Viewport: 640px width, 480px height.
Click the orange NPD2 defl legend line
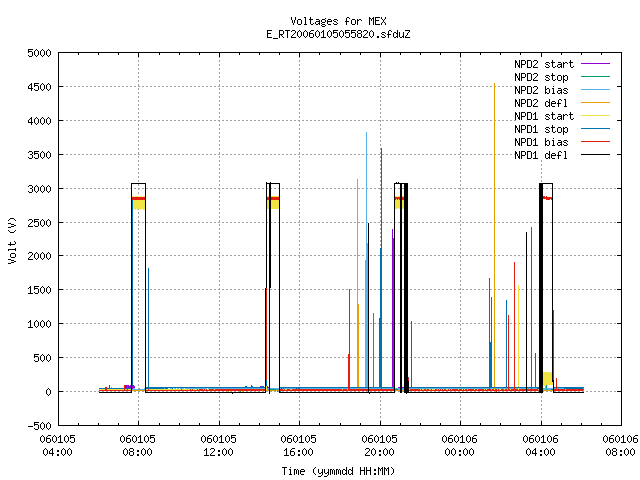[x=595, y=103]
